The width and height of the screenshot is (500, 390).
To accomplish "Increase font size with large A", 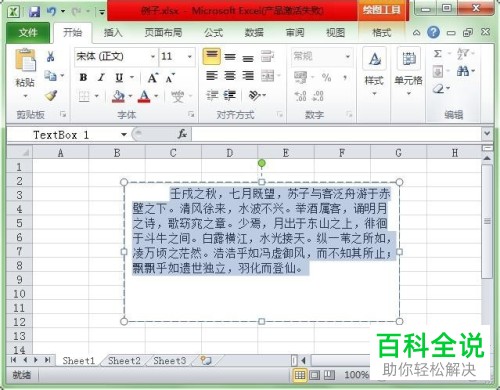I will point(152,78).
